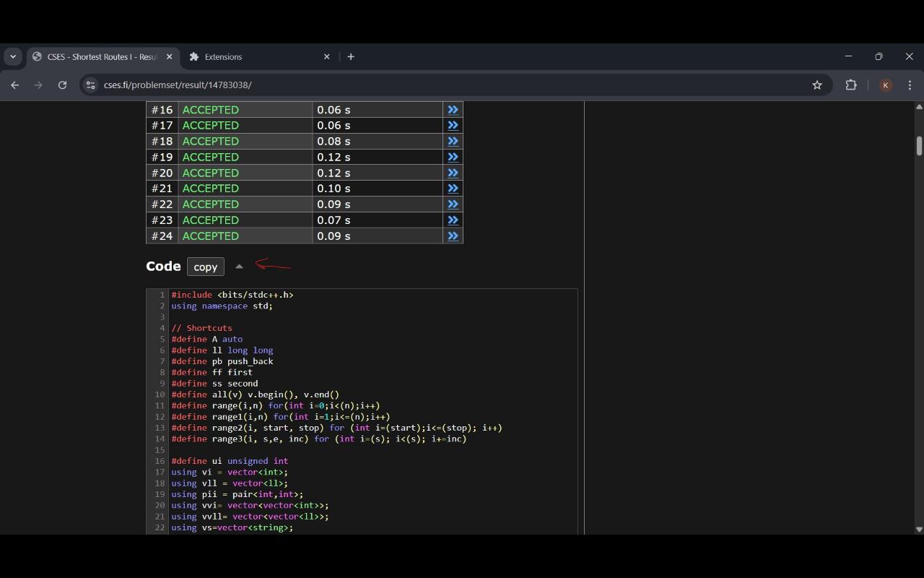This screenshot has width=924, height=578.
Task: Open the tab search dropdown
Action: pyautogui.click(x=13, y=56)
